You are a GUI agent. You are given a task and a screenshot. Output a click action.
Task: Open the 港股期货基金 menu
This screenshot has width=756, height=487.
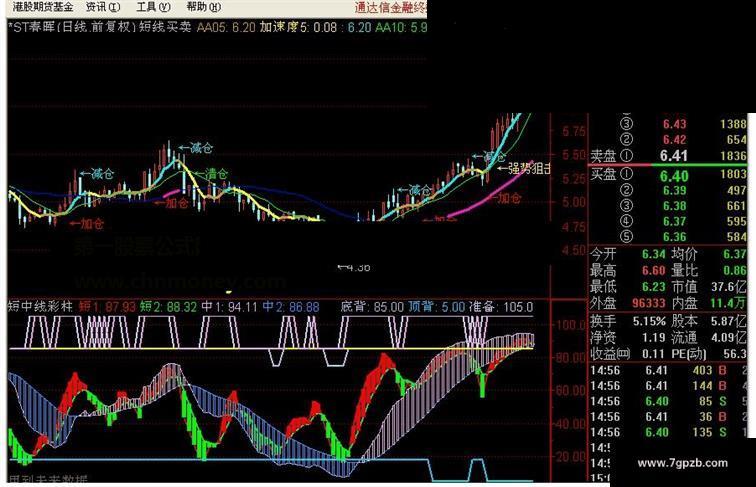[x=42, y=7]
